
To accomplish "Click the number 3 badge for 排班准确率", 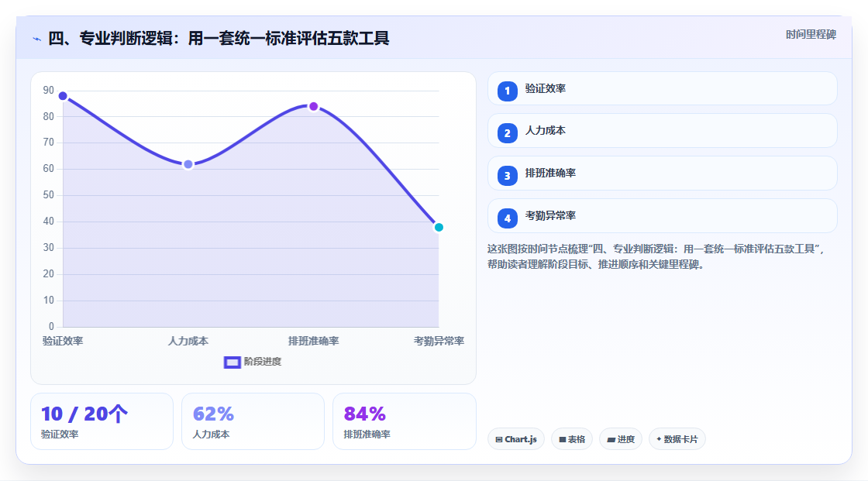I will pyautogui.click(x=507, y=176).
